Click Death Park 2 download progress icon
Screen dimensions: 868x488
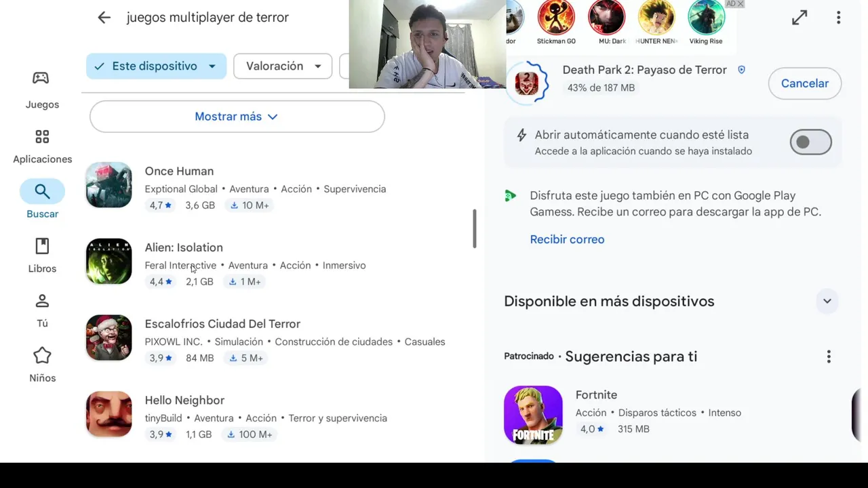[527, 83]
